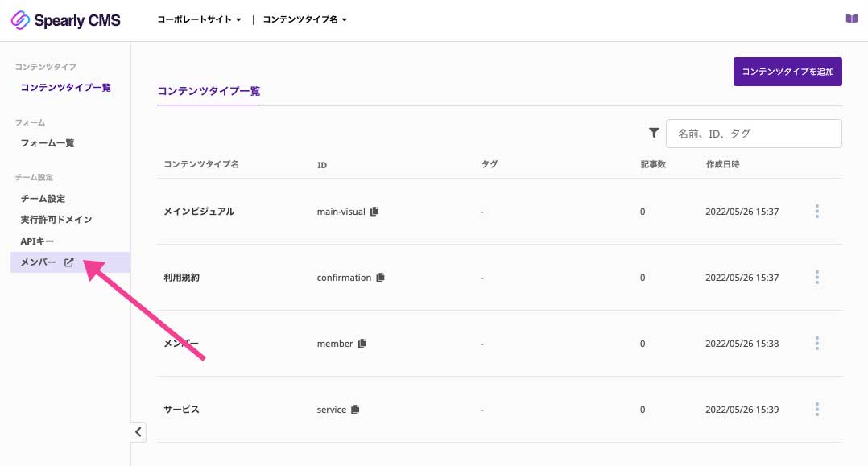
Task: Open the documentation book icon
Action: pos(851,19)
